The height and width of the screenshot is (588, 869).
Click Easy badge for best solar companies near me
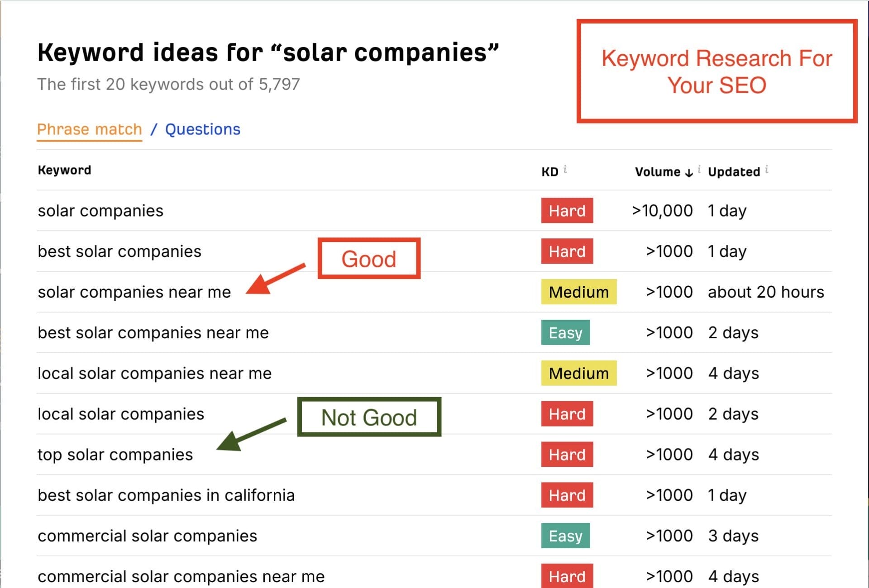tap(565, 333)
